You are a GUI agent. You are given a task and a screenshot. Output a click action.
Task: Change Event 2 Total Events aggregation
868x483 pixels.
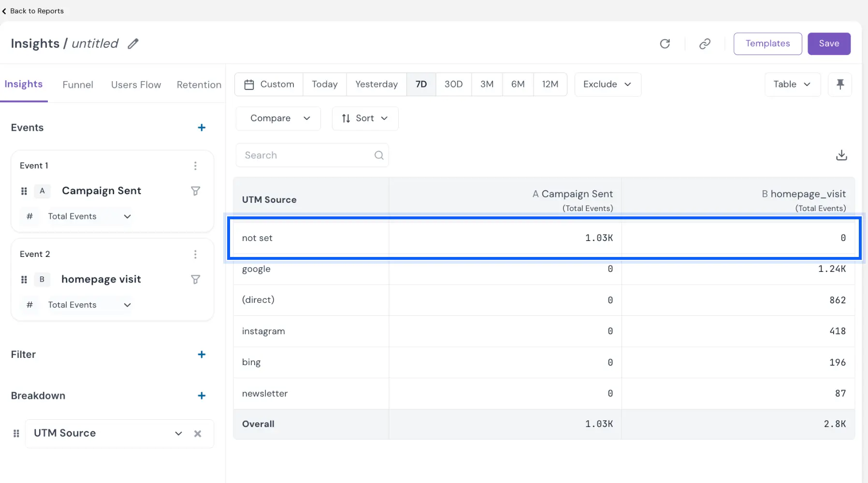tap(89, 305)
